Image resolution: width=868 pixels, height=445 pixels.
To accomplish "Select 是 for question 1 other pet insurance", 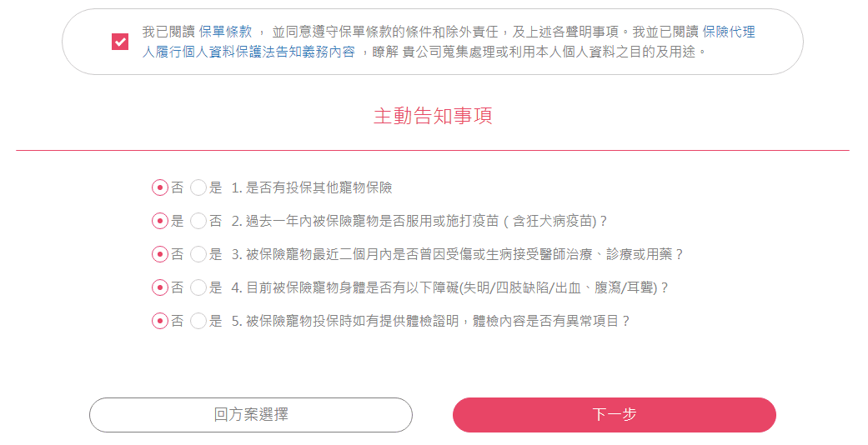I will coord(198,187).
